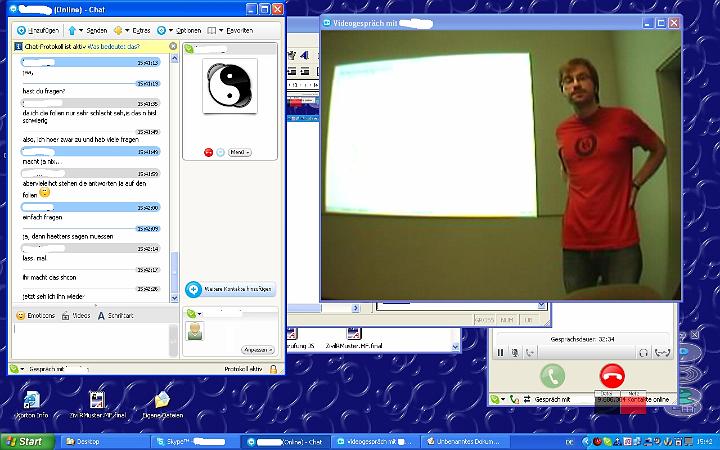This screenshot has height=450, width=720.
Task: Open the Anpassen dropdown button
Action: pyautogui.click(x=258, y=350)
